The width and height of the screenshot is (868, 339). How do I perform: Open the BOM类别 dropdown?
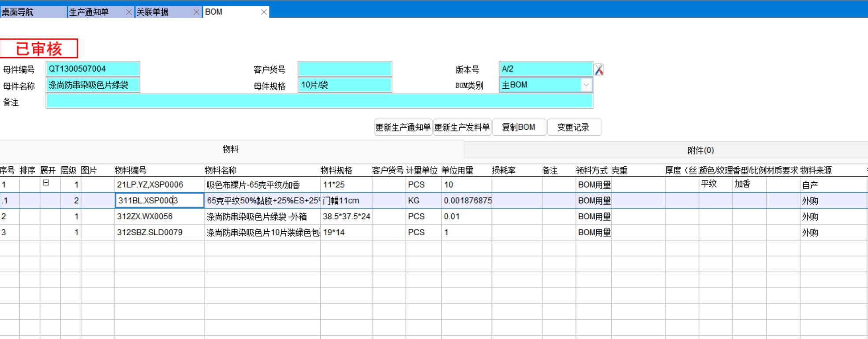click(586, 85)
